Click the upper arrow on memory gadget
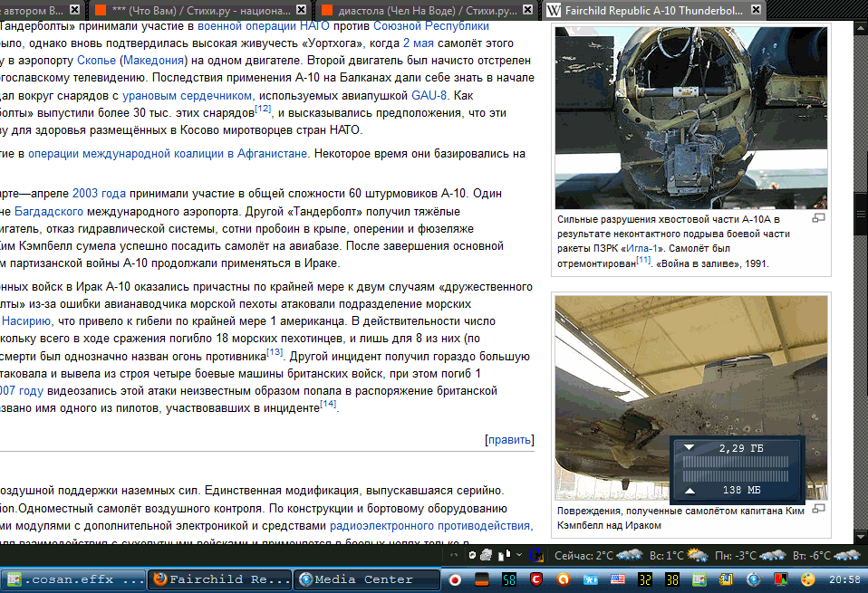This screenshot has height=593, width=868. click(689, 448)
